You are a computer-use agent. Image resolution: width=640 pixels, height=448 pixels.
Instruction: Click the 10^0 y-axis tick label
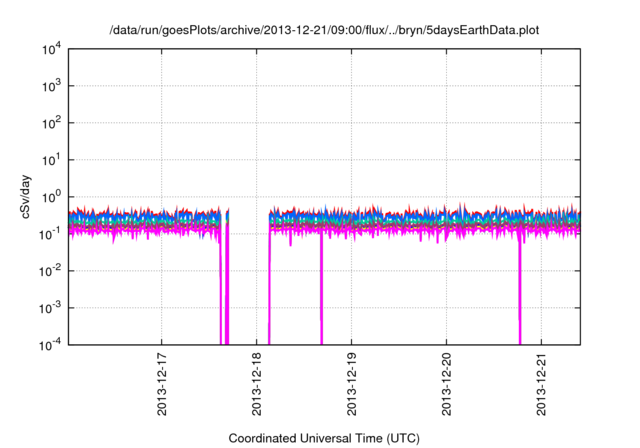(x=51, y=197)
